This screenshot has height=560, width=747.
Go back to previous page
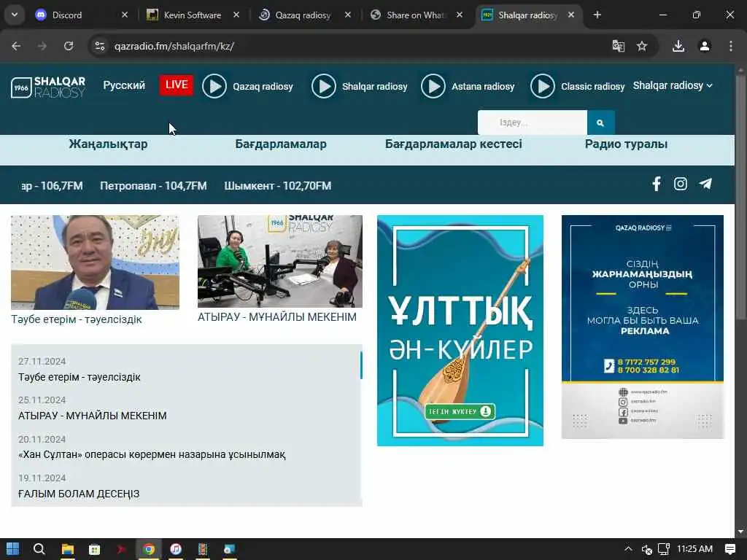tap(16, 46)
